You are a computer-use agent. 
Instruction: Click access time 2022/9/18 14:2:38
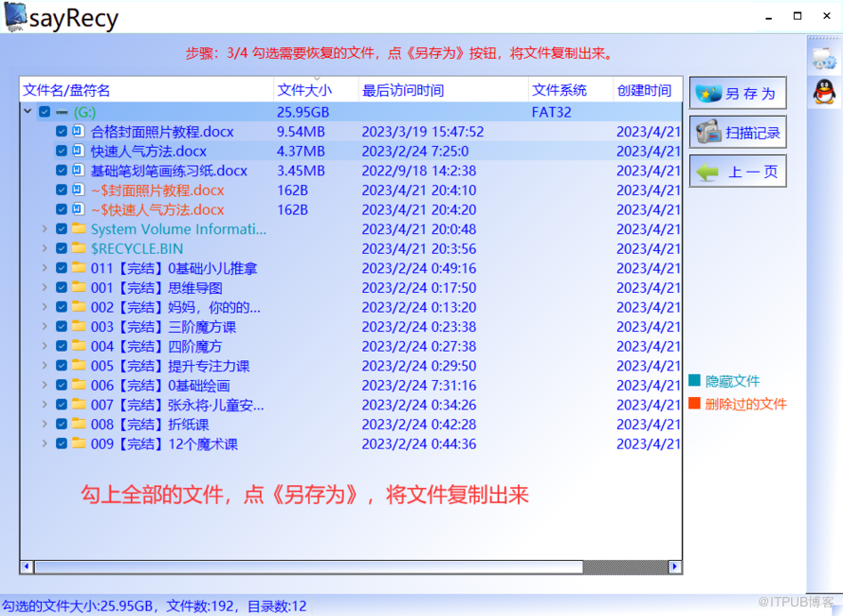[419, 171]
